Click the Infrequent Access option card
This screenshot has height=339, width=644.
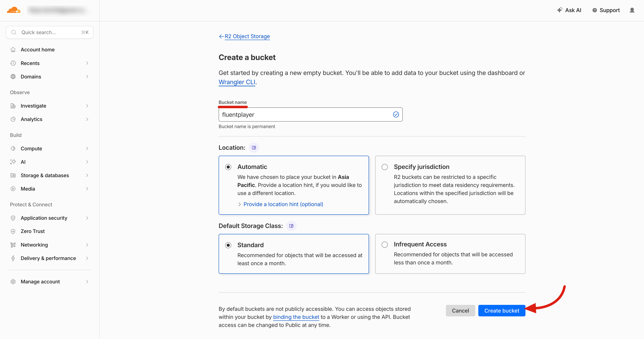(x=450, y=254)
